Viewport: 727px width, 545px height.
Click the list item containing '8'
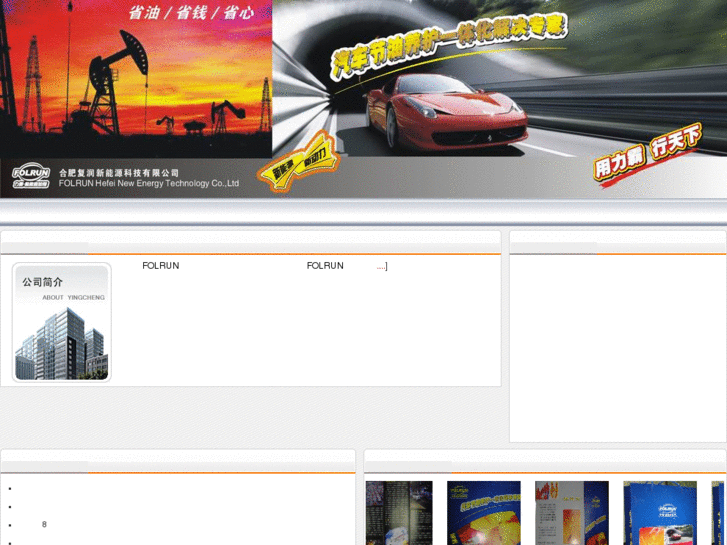(44, 524)
